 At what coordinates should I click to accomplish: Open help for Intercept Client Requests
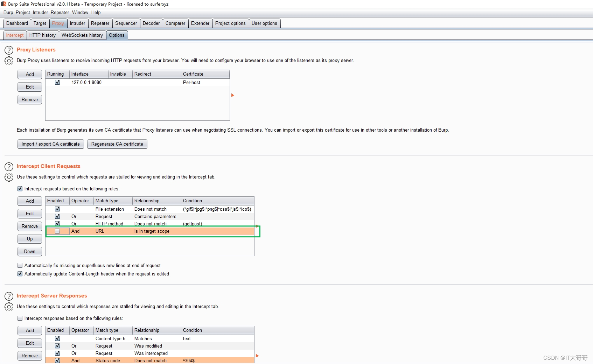(x=9, y=167)
